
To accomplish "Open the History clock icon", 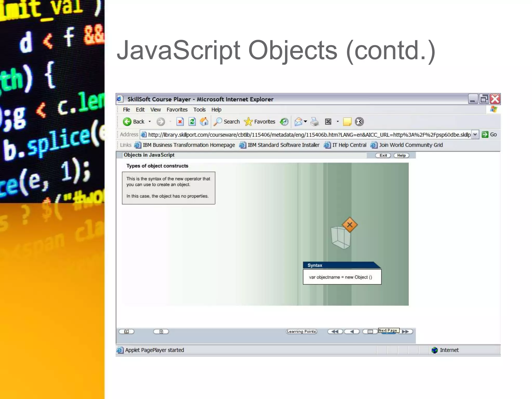I will [284, 122].
